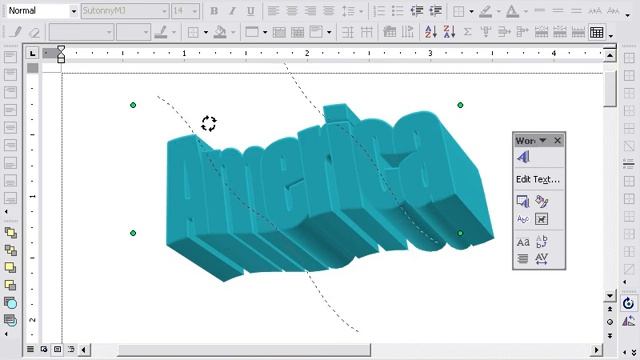Click Table AutoFormat icon
The width and height of the screenshot is (640, 360).
(390, 32)
